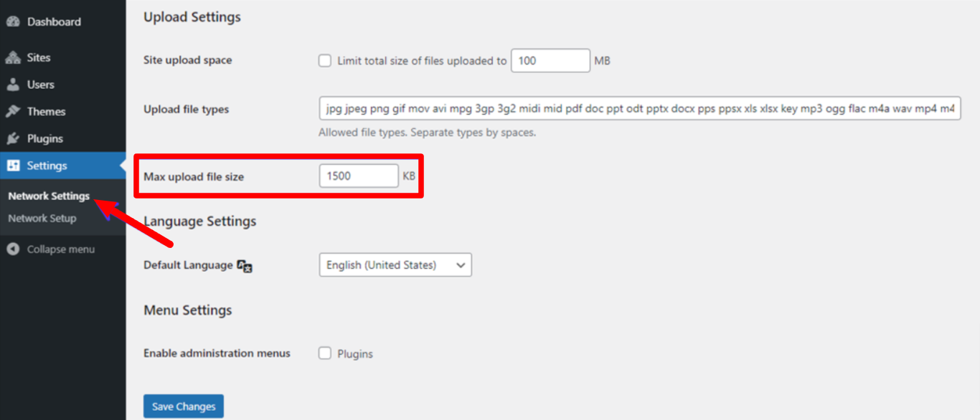Screen dimensions: 980x420
Task: Click the Upload file types text field
Action: 639,109
